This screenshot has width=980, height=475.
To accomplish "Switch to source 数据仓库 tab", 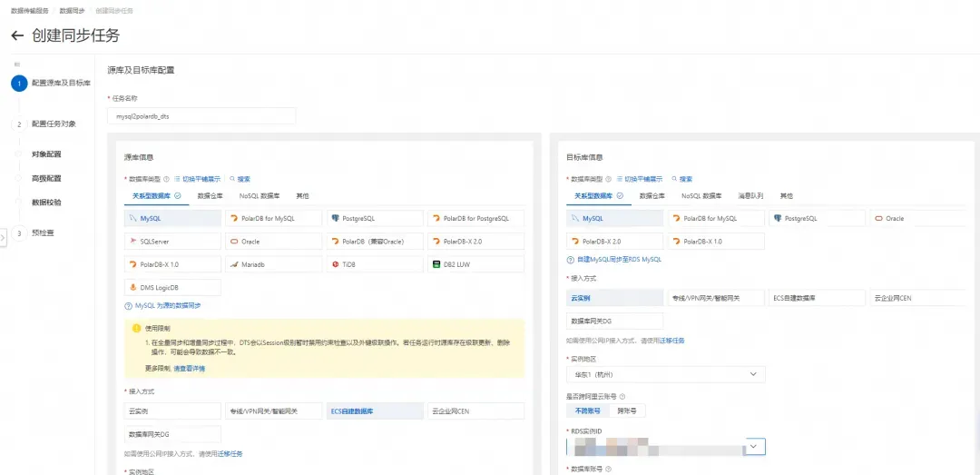I will 210,196.
